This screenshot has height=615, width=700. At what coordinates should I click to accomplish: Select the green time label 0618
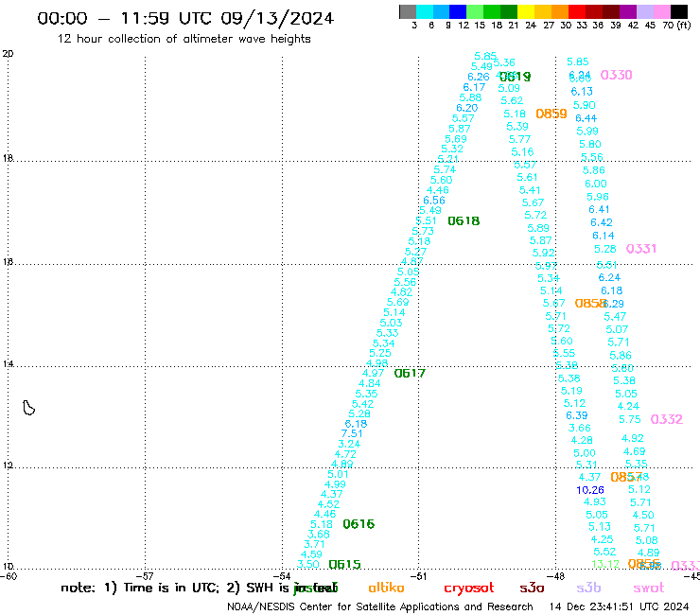click(x=464, y=221)
